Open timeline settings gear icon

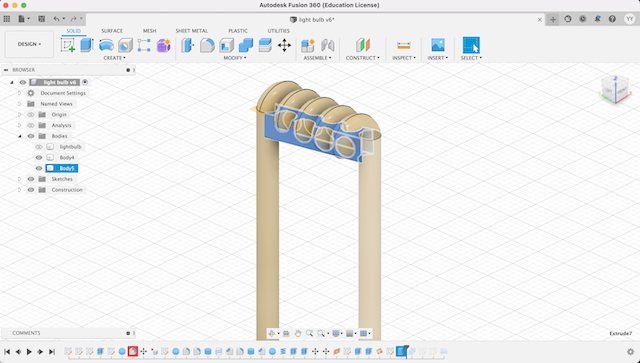(630, 352)
